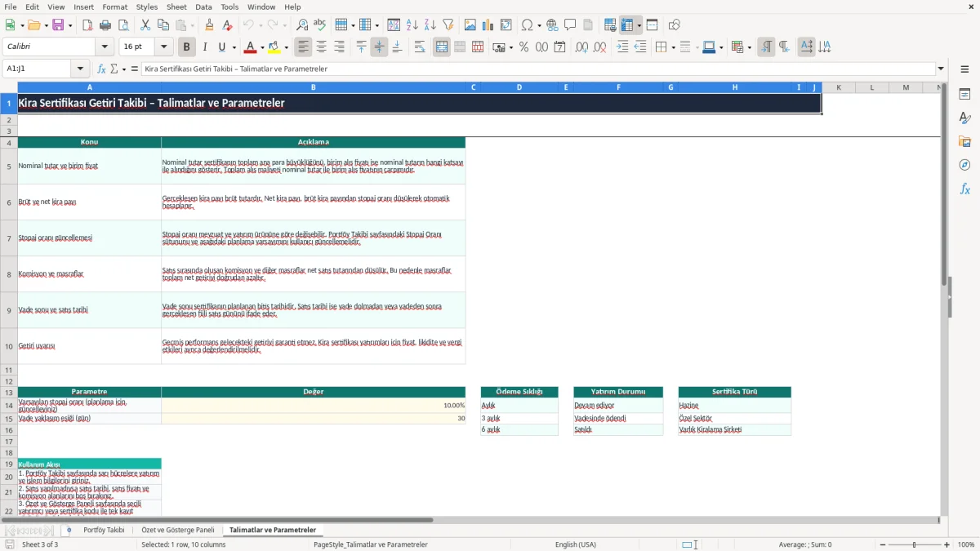Activate Clone Formatting paintbrush
Image resolution: width=980 pixels, height=551 pixels.
click(209, 25)
